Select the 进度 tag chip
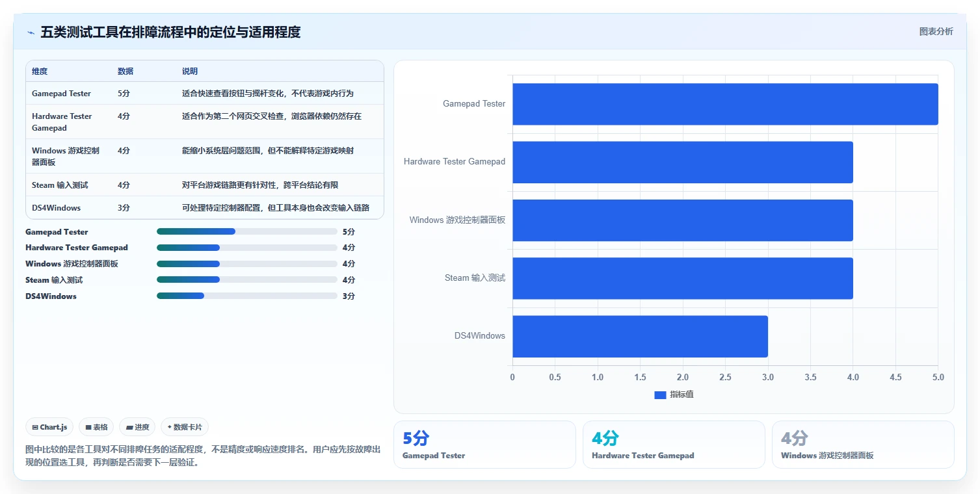The width and height of the screenshot is (980, 494). [x=137, y=427]
